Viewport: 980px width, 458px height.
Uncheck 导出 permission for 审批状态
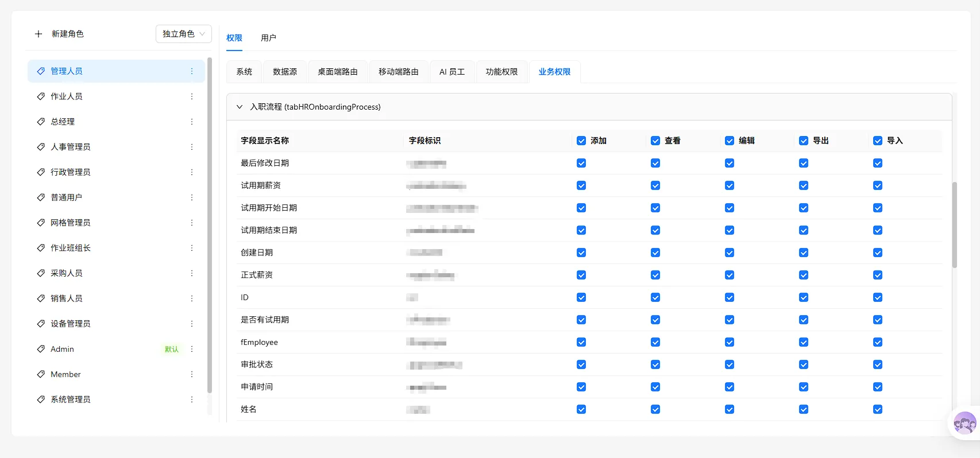click(804, 364)
